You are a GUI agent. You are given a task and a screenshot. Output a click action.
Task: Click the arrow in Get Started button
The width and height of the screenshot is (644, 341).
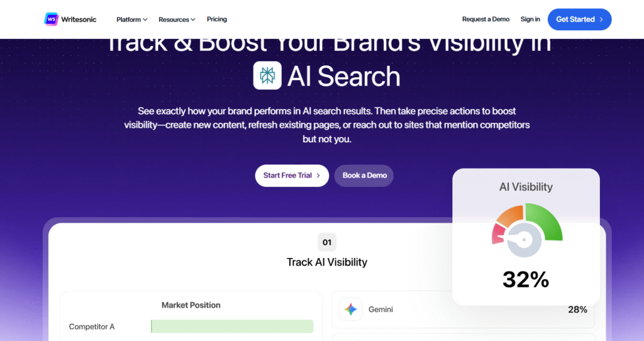(601, 20)
